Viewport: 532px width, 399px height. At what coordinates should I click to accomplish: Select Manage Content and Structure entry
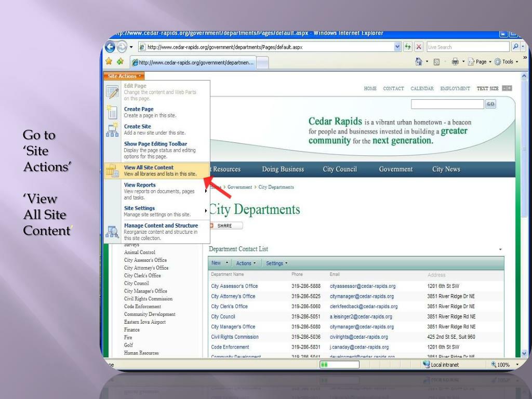157,232
